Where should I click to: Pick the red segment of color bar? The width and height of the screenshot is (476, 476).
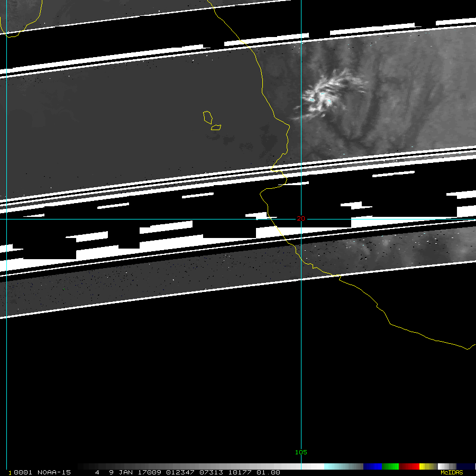(409, 466)
